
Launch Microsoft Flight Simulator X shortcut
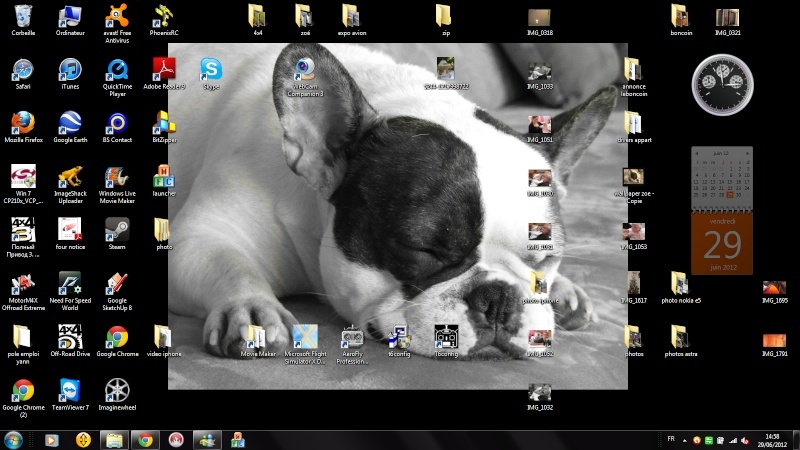coord(305,344)
